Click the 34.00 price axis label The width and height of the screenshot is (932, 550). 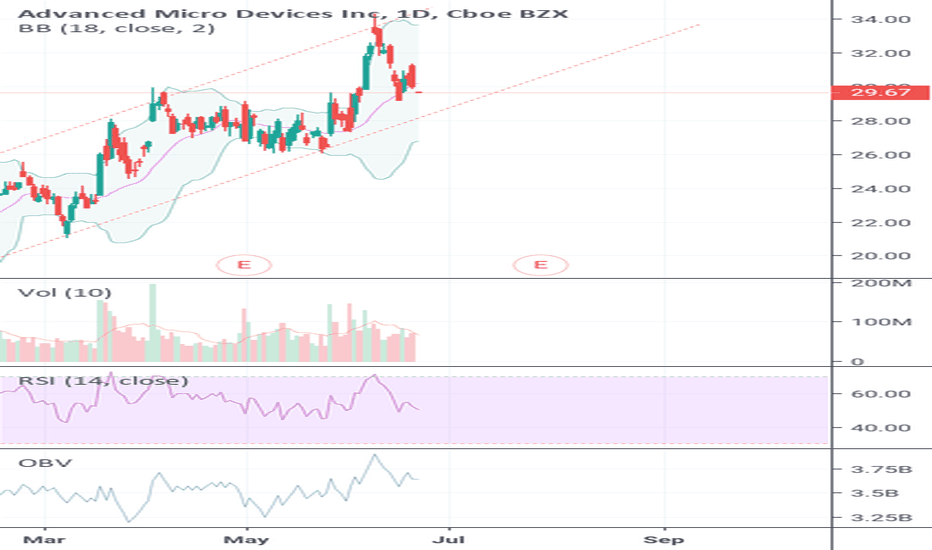pos(881,20)
